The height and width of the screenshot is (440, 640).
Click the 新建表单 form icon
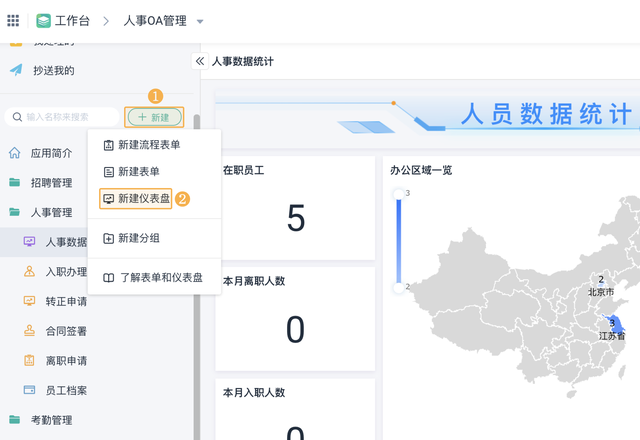pyautogui.click(x=109, y=172)
